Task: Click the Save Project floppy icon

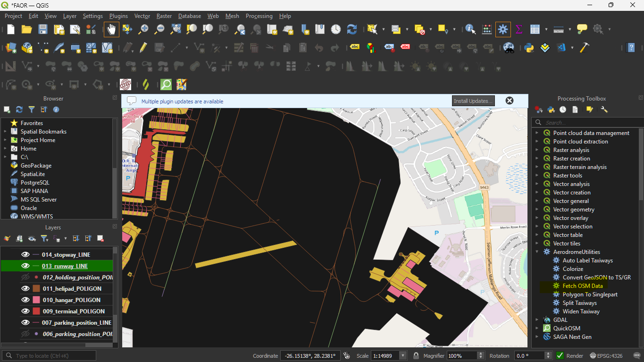Action: click(x=43, y=29)
